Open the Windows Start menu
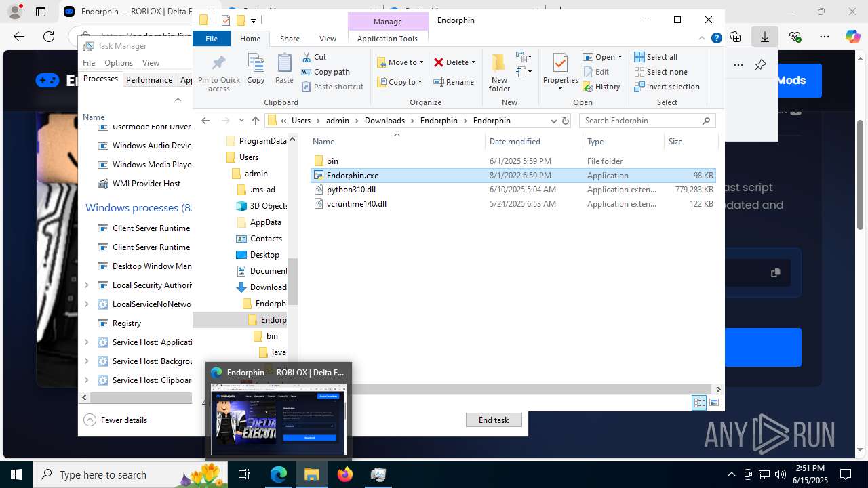This screenshot has height=488, width=868. click(x=16, y=474)
